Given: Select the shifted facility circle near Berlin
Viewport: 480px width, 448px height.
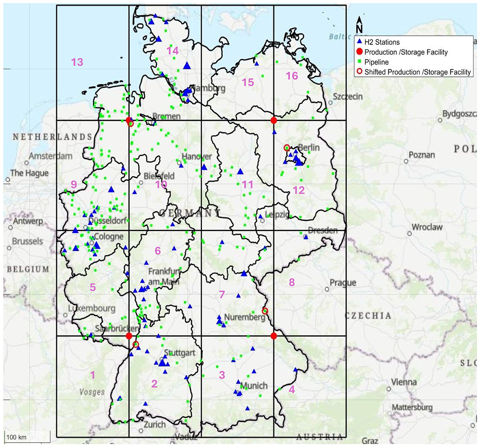Looking at the screenshot, I should (x=287, y=147).
